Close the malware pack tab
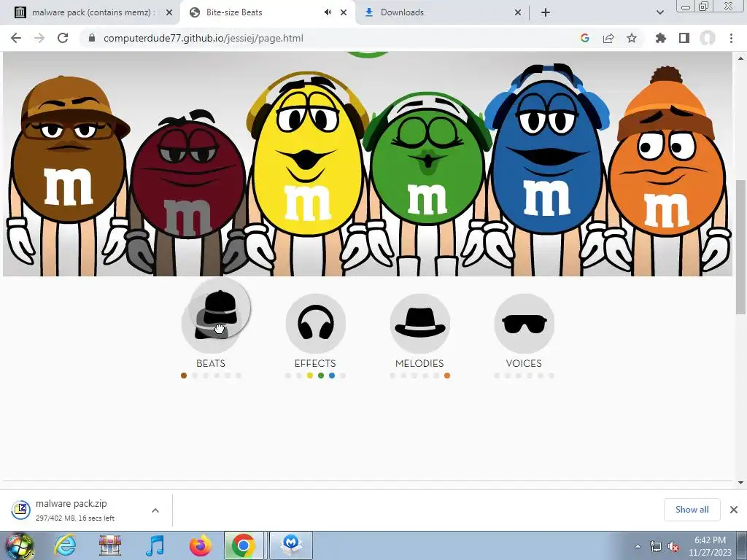Screen dimensions: 747x560 coord(169,12)
